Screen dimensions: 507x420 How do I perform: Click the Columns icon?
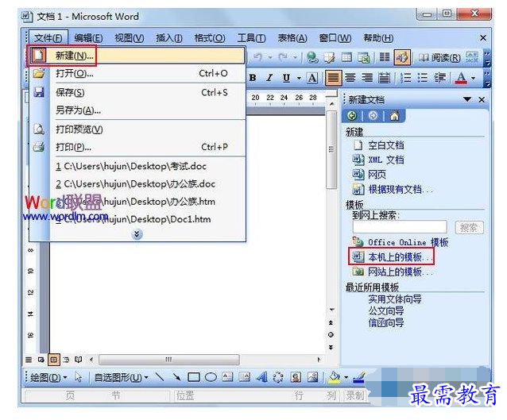385,57
